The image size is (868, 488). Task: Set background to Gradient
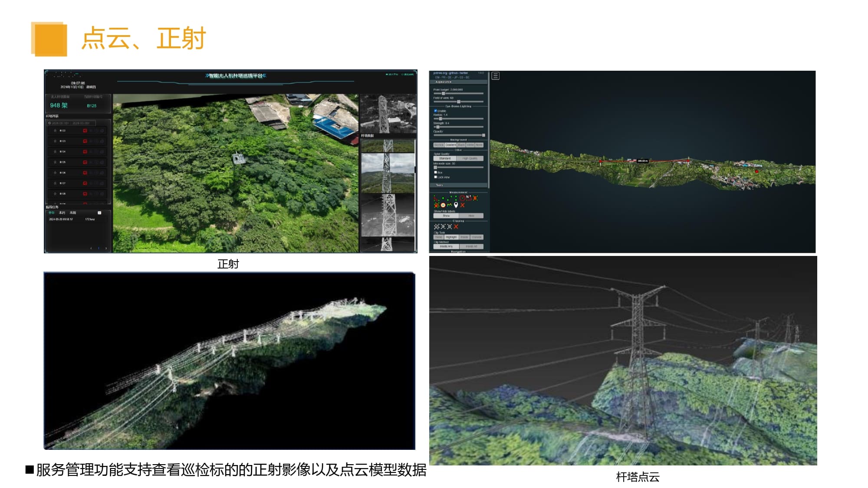tap(450, 145)
